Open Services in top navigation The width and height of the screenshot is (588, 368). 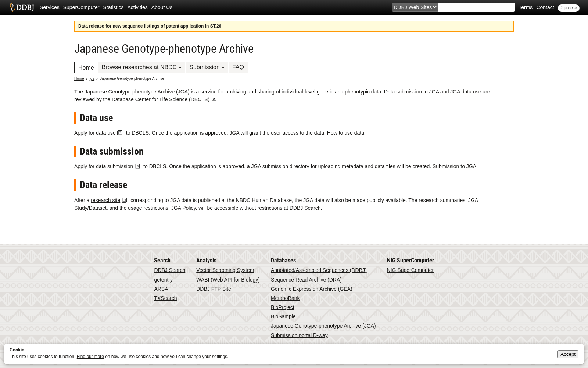[49, 7]
